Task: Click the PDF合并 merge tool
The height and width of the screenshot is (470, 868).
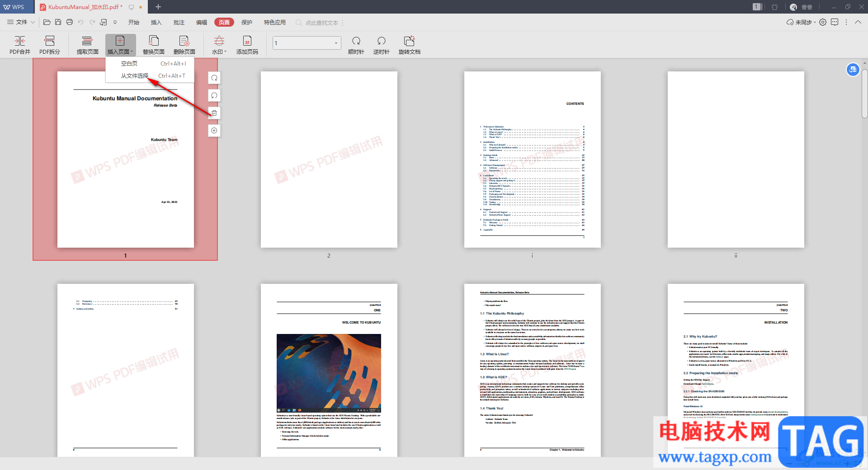Action: (20, 45)
